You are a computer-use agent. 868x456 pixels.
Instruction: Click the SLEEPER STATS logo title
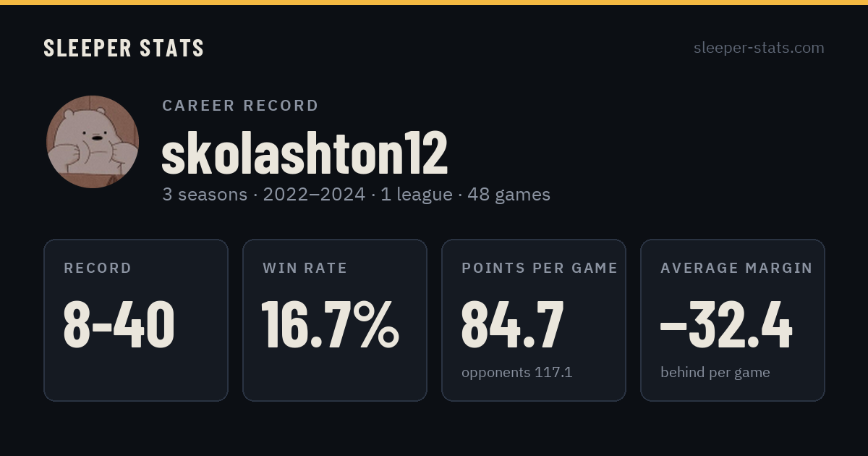(x=124, y=48)
